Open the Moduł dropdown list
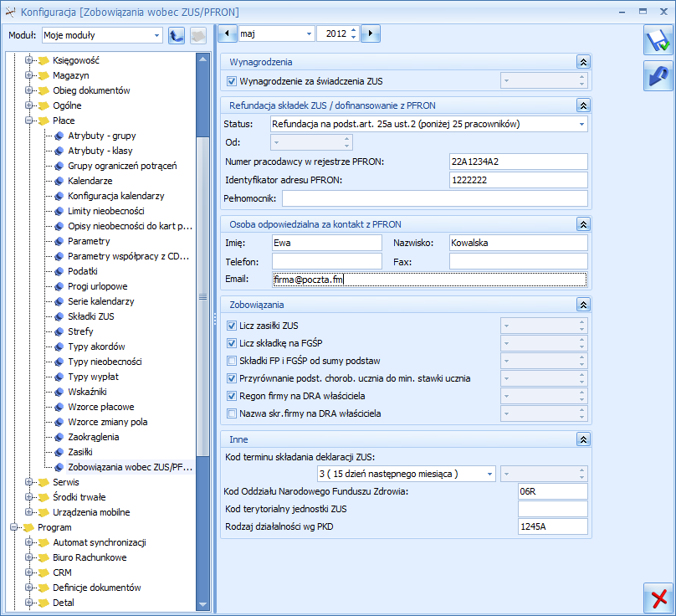This screenshot has height=616, width=676. [156, 35]
